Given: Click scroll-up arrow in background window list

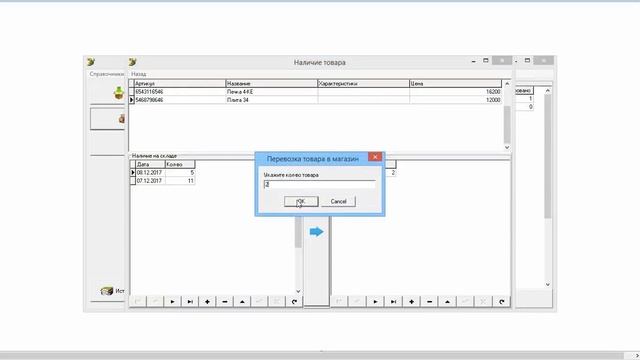Looking at the screenshot, I should [548, 91].
